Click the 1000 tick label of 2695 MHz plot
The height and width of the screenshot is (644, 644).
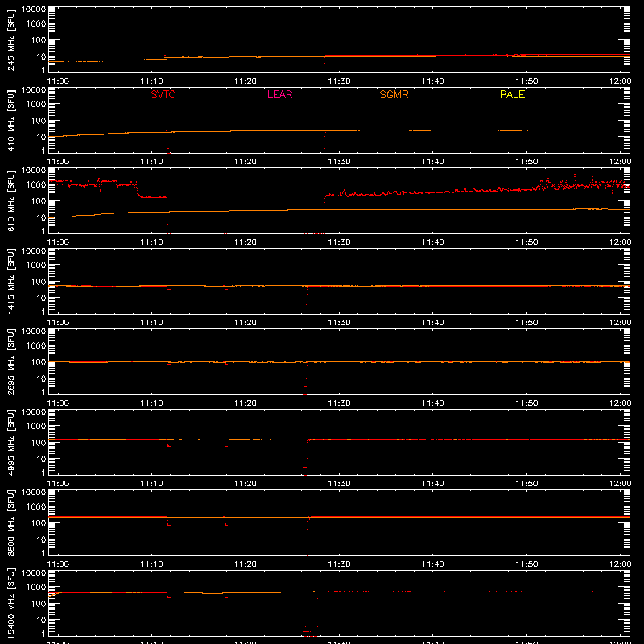36,345
